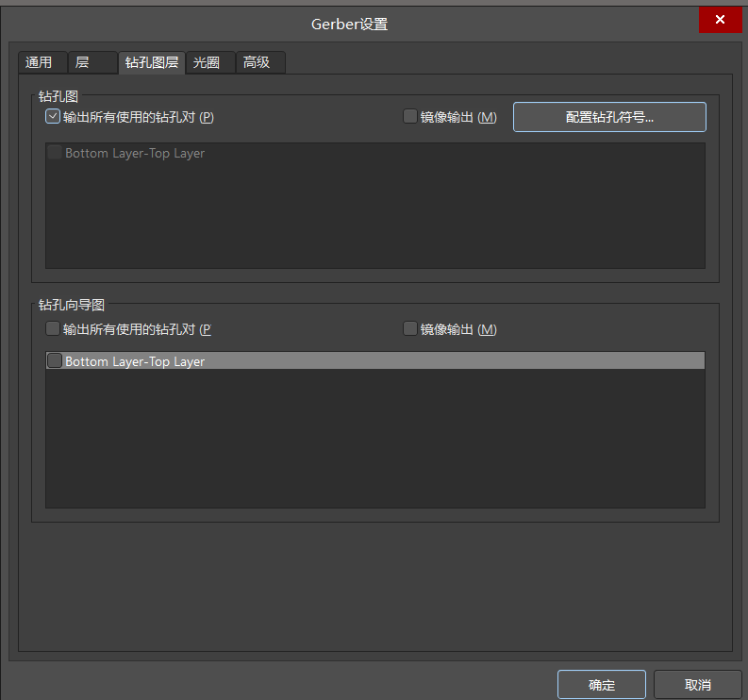The height and width of the screenshot is (700, 748).
Task: Enable 镜像输出 in 钻孔向导图 section
Action: coord(410,328)
